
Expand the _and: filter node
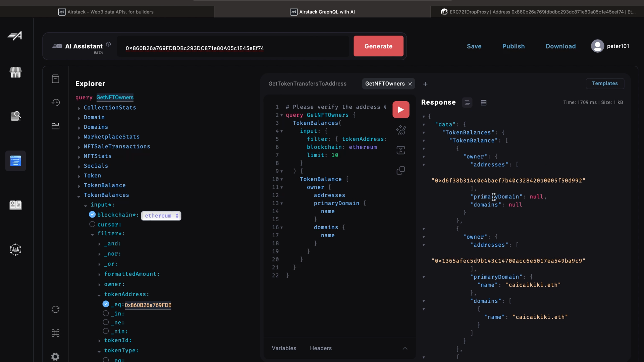100,244
